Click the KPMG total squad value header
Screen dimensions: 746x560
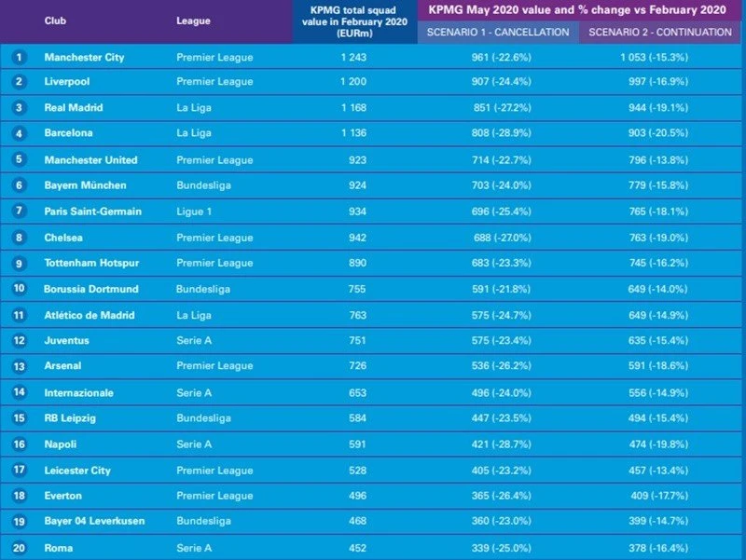coord(353,20)
